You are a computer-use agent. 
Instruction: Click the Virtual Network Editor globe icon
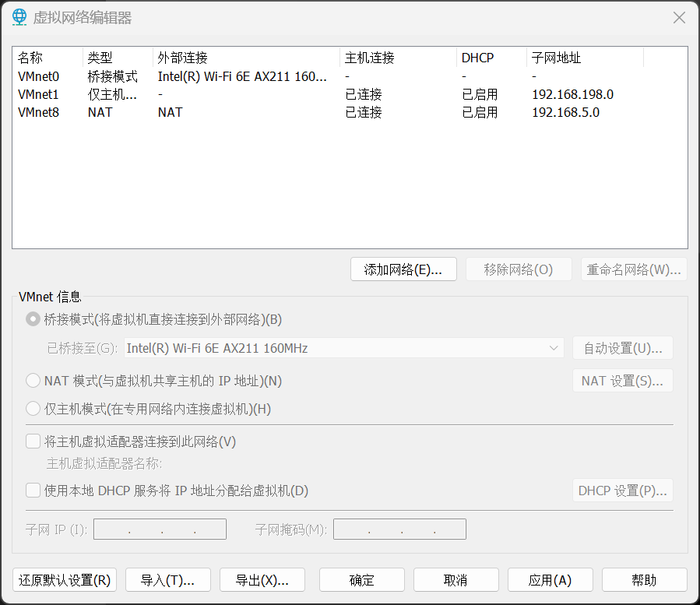pyautogui.click(x=19, y=17)
